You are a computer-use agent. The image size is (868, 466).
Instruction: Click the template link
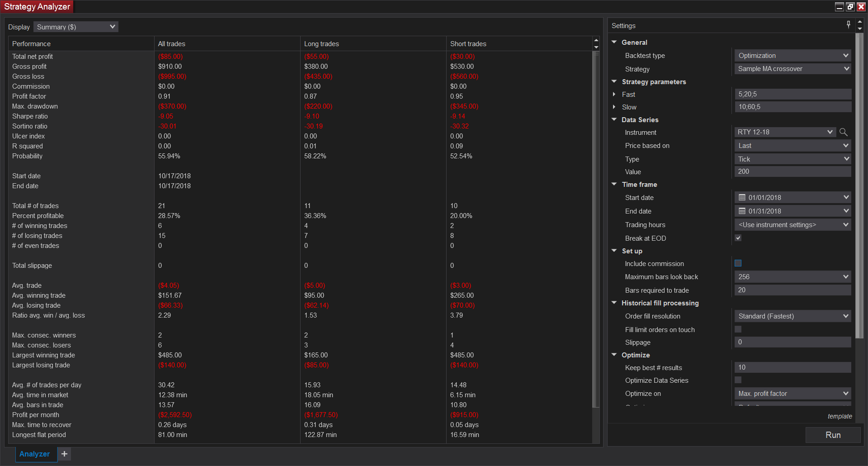click(x=840, y=416)
